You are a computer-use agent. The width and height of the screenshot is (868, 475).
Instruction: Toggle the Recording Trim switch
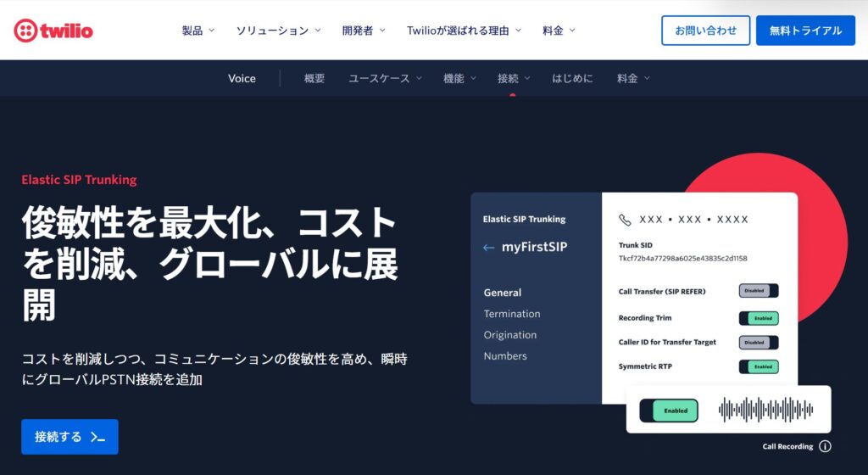759,318
